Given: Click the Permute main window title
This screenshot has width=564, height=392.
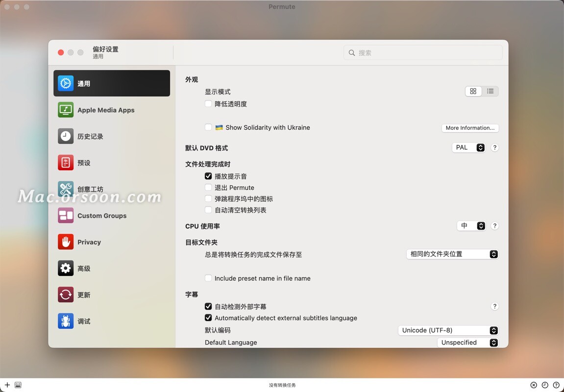Looking at the screenshot, I should pyautogui.click(x=282, y=6).
